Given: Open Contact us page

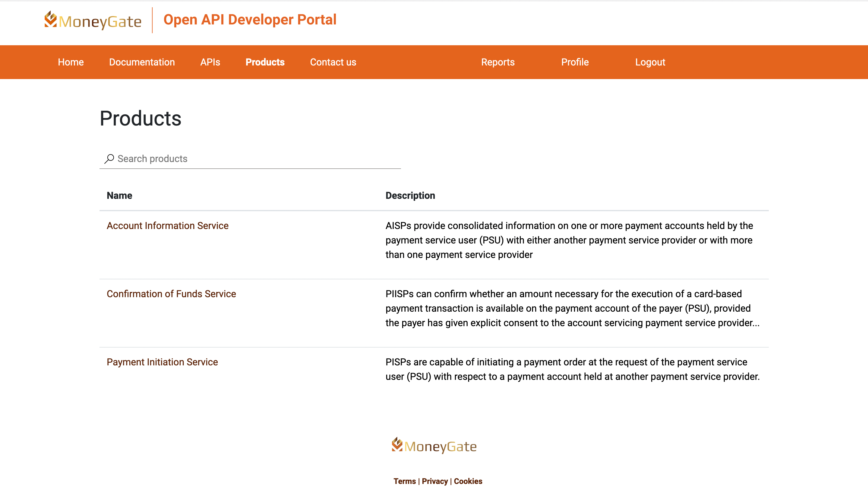Looking at the screenshot, I should click(333, 62).
